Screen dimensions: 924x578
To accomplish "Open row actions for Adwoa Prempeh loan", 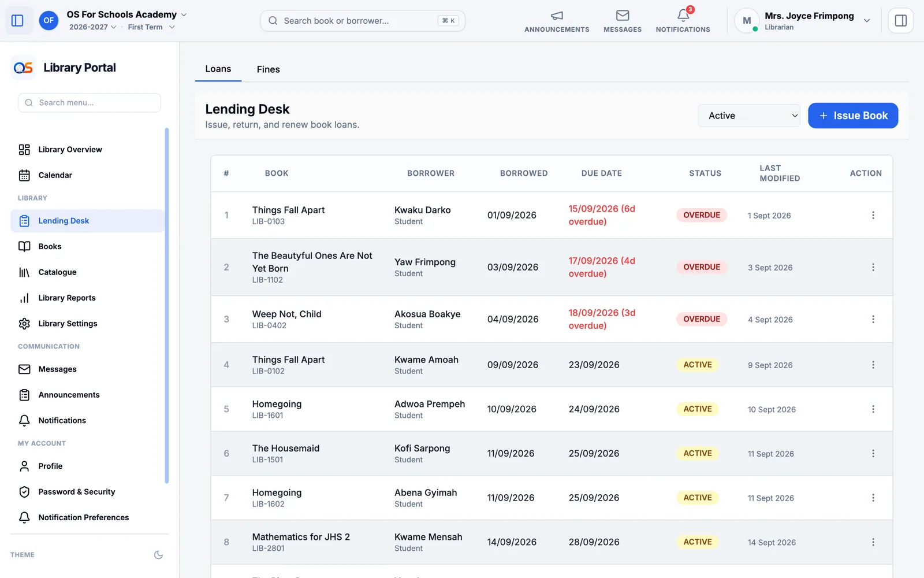I will click(873, 409).
